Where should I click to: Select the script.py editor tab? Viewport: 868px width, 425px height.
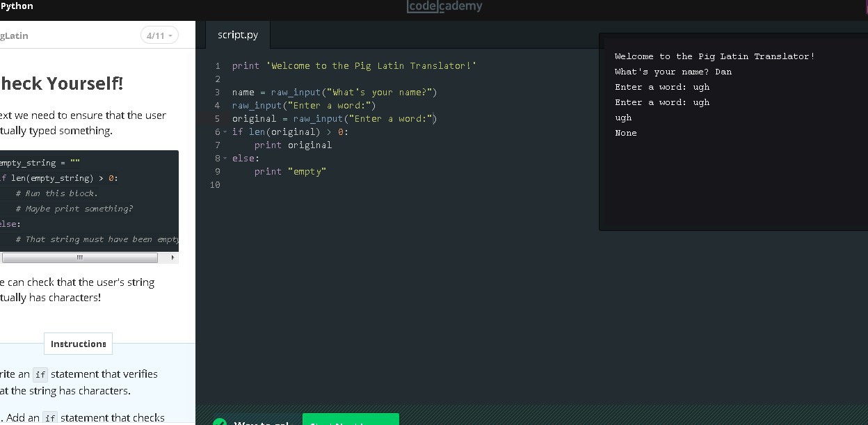pos(237,35)
